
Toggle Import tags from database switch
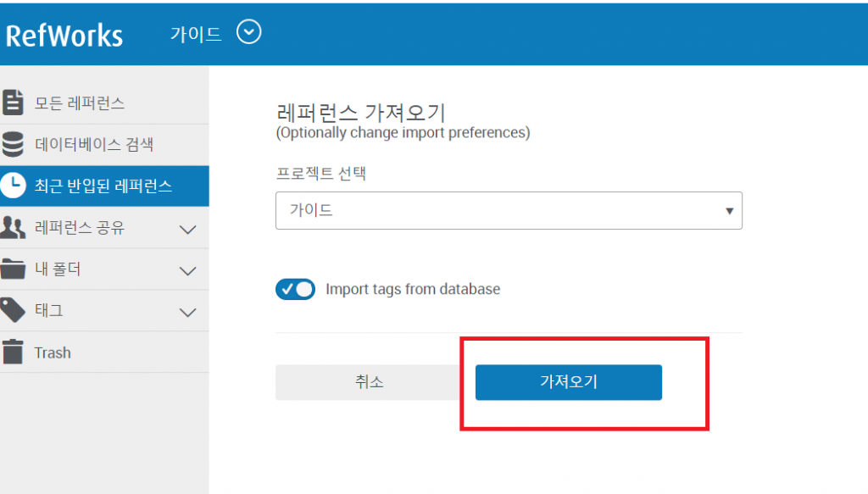point(295,289)
